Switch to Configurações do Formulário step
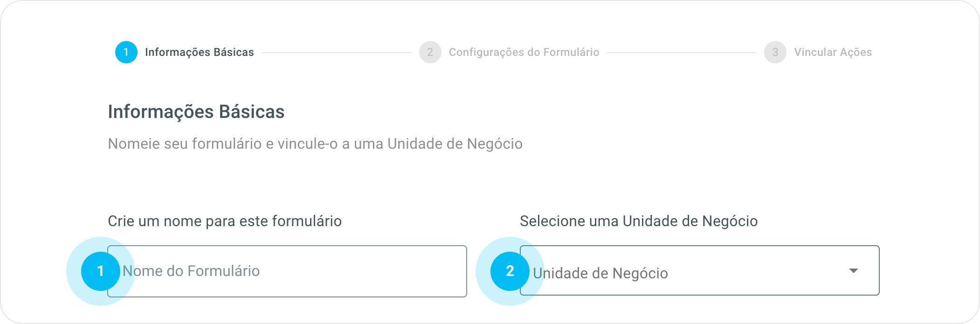This screenshot has height=324, width=980. 524,52
